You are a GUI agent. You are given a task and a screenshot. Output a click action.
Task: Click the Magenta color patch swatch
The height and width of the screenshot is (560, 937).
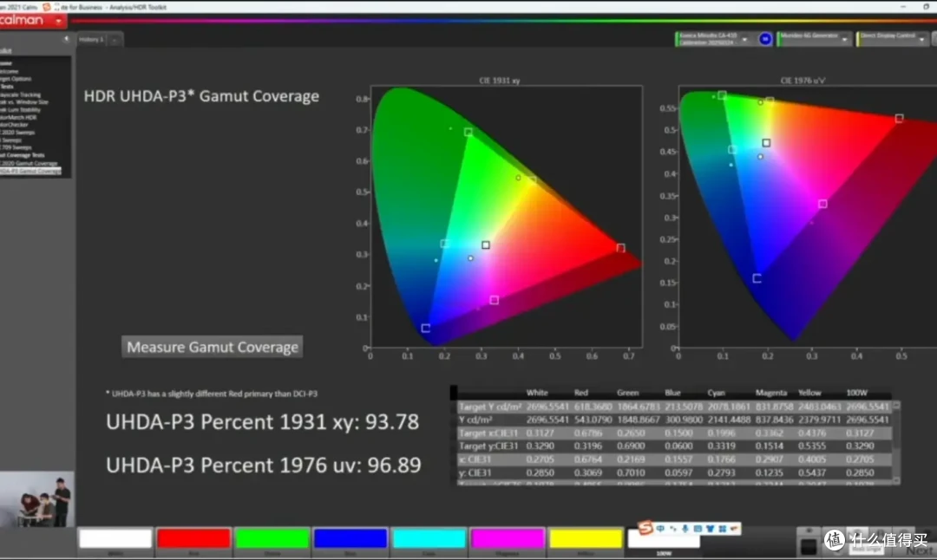click(x=508, y=538)
